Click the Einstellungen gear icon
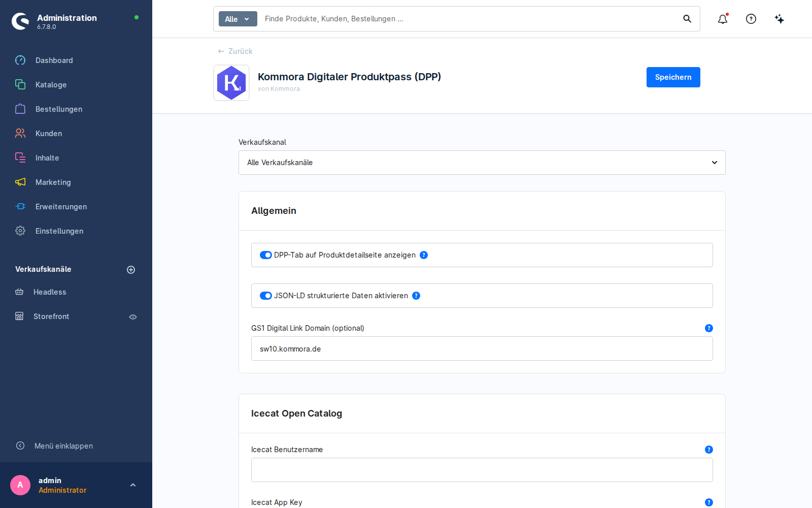 [x=20, y=231]
